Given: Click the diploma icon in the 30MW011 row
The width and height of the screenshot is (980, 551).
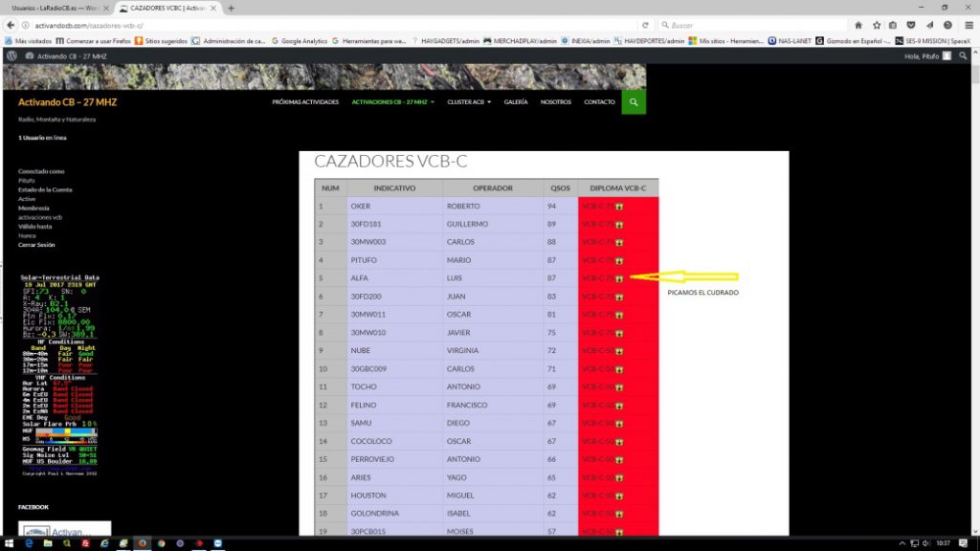Looking at the screenshot, I should tap(619, 315).
